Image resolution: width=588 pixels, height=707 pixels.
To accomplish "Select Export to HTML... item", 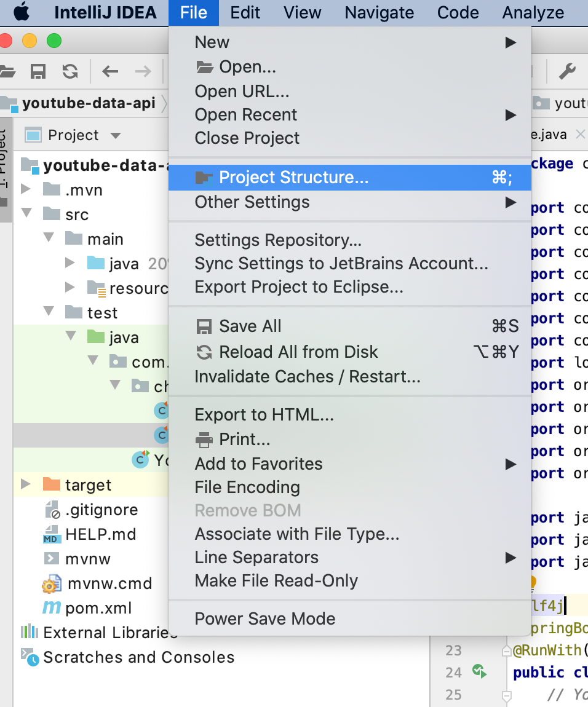I will [x=350, y=415].
